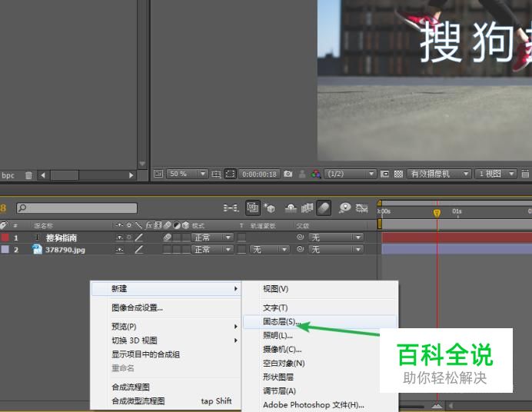This screenshot has height=412, width=532.
Task: Click the Brainstorm lightbulb icon
Action: click(x=344, y=208)
